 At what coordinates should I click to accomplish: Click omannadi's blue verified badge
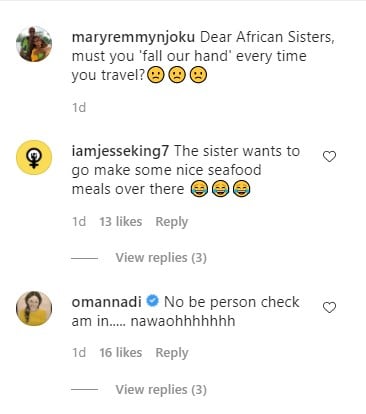coord(153,301)
